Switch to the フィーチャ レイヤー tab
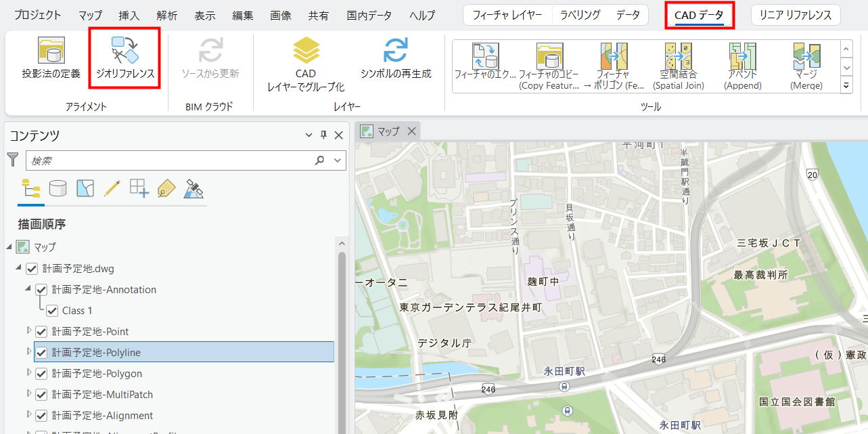 coord(507,15)
